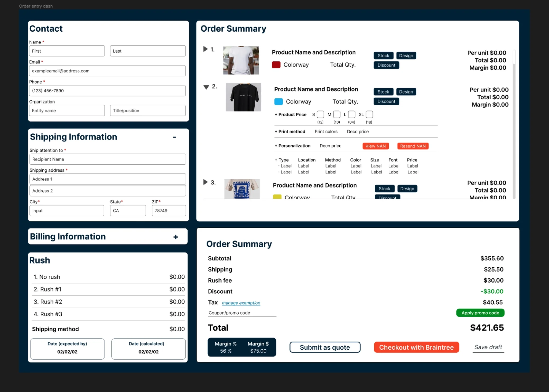Click the Phone input field
Viewport: 549px width, 392px height.
click(107, 91)
